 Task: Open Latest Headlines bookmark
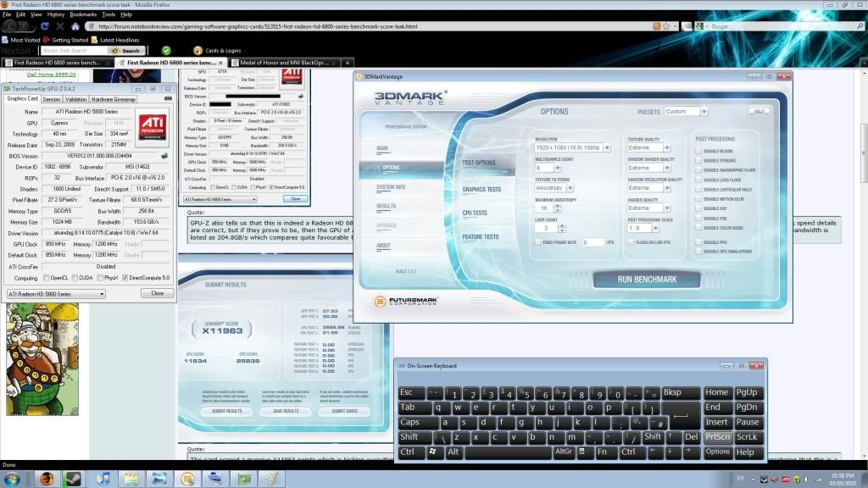(x=115, y=40)
